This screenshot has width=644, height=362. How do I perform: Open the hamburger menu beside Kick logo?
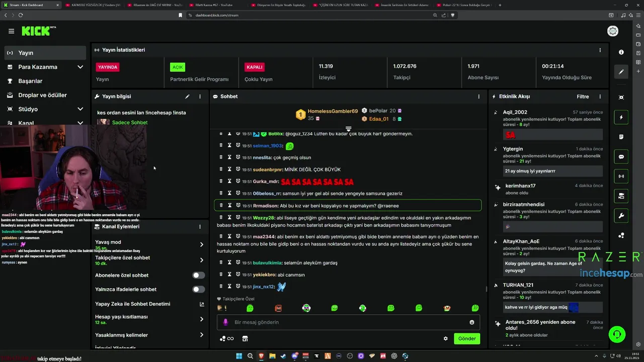(11, 31)
